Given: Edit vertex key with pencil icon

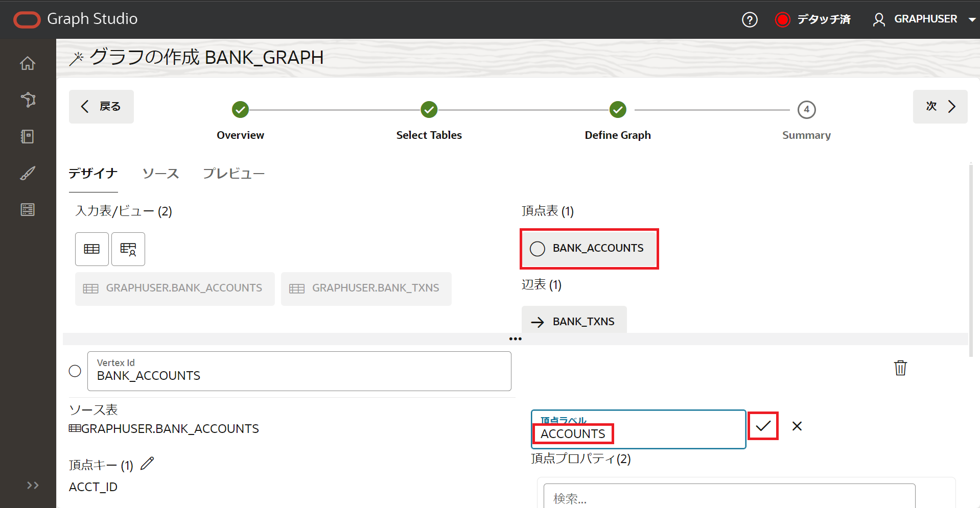Looking at the screenshot, I should [x=147, y=463].
